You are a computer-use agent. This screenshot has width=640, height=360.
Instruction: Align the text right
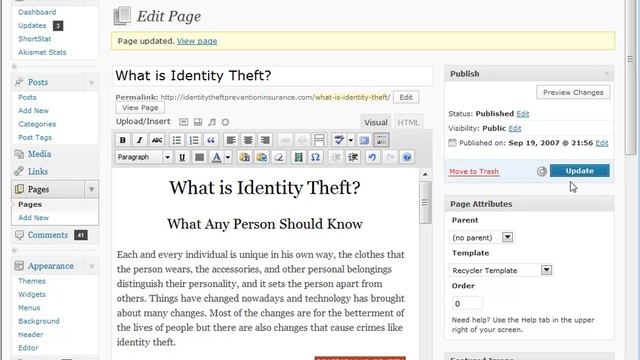pos(265,140)
